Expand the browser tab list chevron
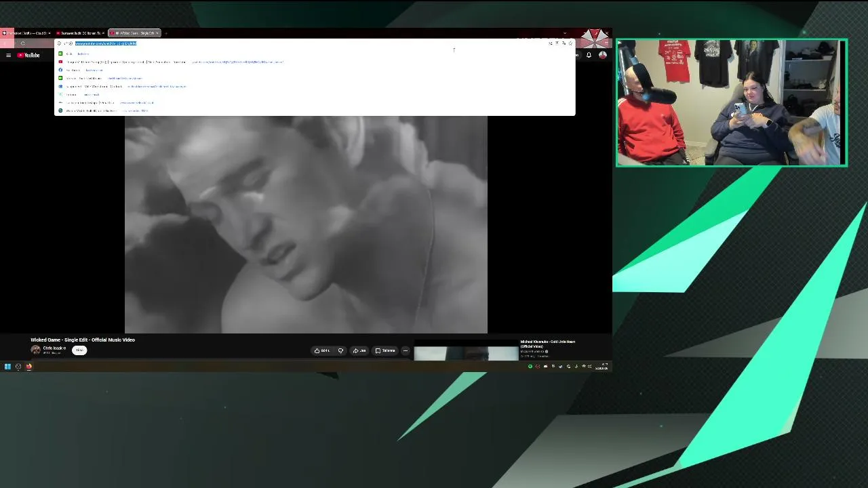Viewport: 868px width, 488px height. click(565, 33)
